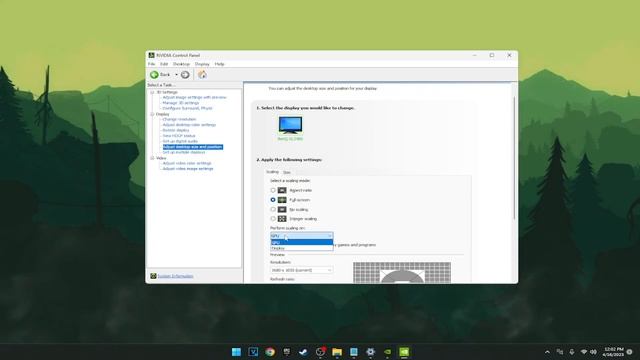Open File Explorer from the taskbar
This screenshot has height=360, width=640.
coord(337,352)
